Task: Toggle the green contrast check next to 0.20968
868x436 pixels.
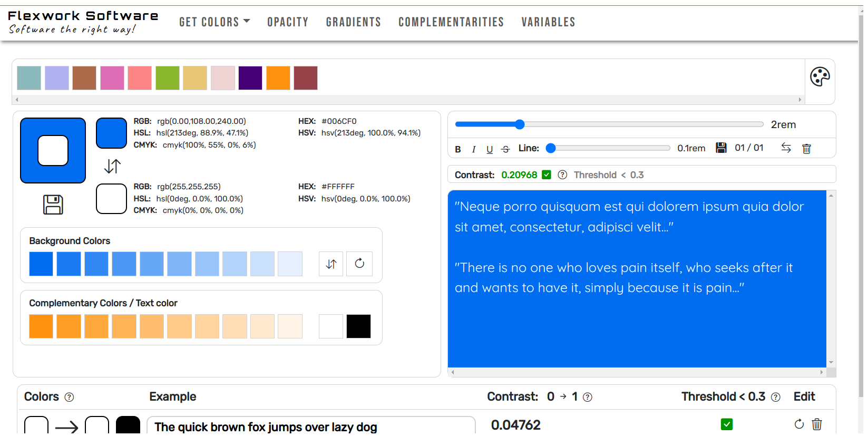Action: point(547,175)
